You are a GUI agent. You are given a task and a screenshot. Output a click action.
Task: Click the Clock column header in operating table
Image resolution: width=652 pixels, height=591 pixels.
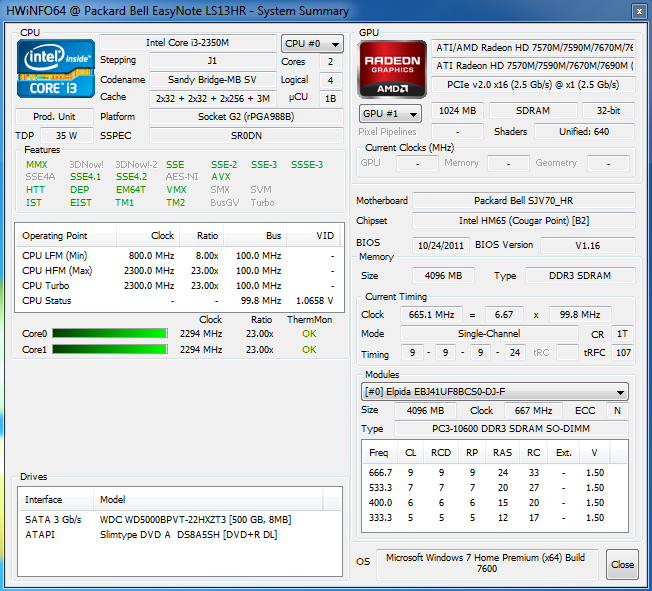(x=148, y=236)
